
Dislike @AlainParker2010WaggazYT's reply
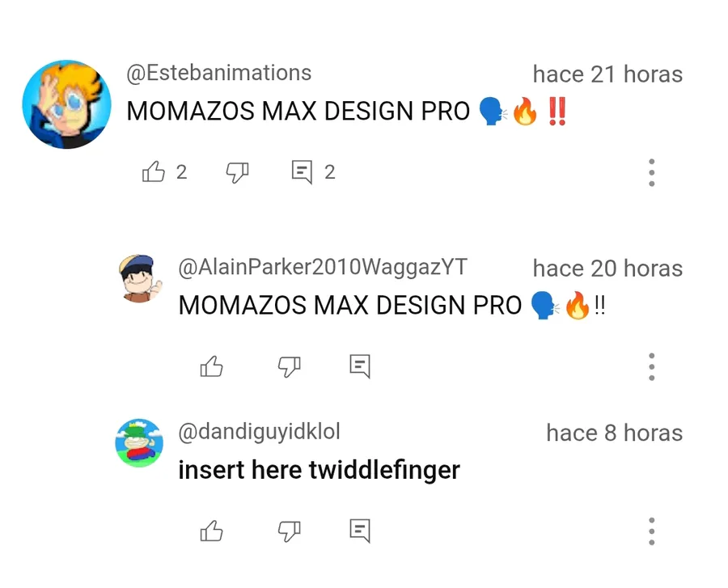click(x=290, y=366)
